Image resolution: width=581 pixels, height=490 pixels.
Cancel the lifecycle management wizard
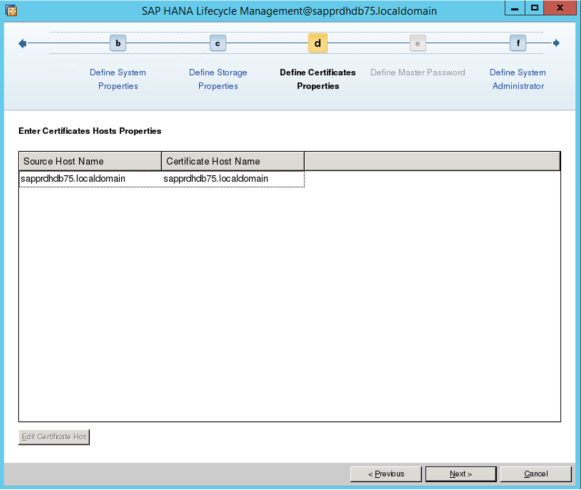click(x=536, y=474)
